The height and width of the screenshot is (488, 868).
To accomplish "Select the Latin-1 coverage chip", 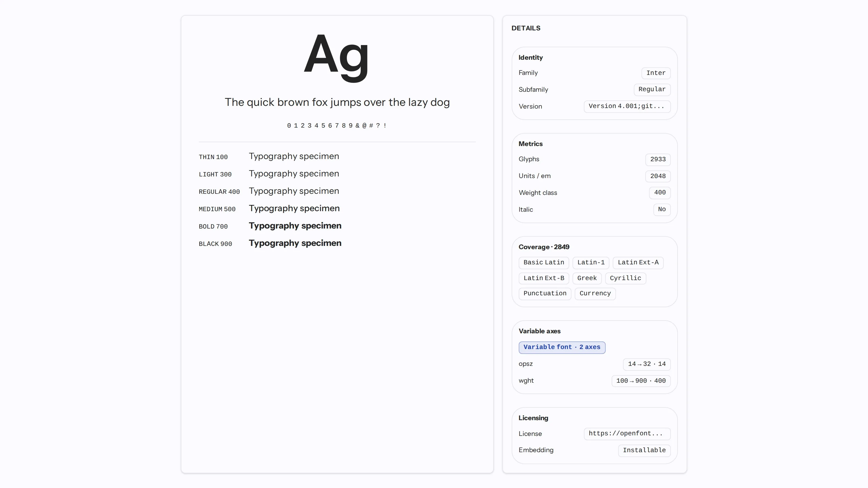I will tap(591, 263).
